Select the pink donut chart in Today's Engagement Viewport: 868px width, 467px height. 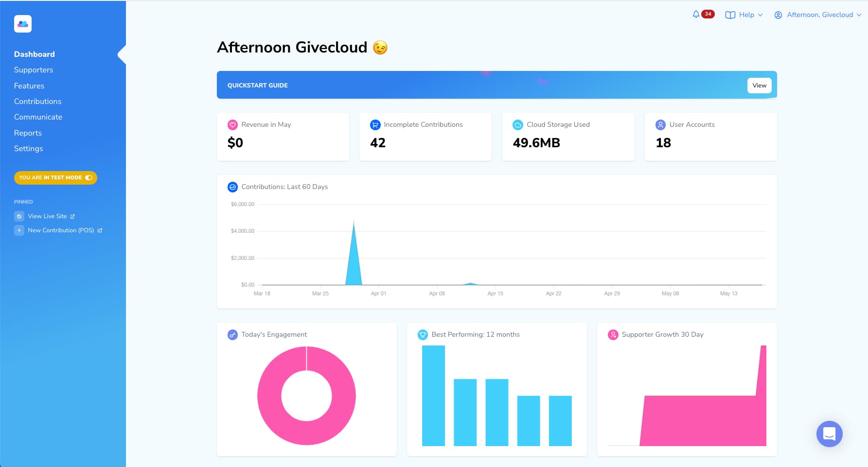(306, 360)
